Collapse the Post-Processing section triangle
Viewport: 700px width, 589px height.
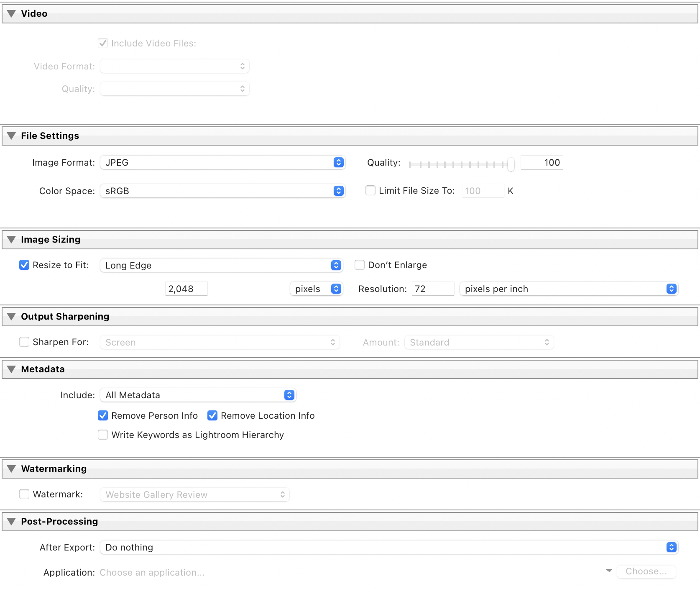pos(12,522)
